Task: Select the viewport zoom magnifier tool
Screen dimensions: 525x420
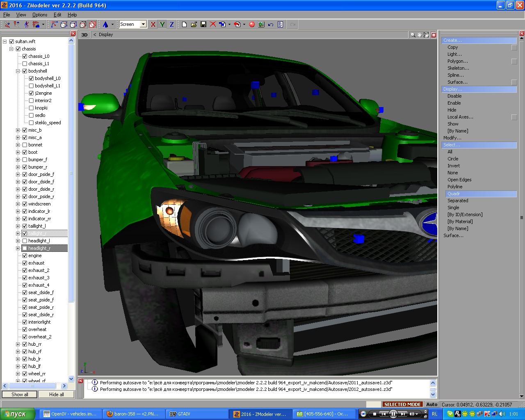Action: click(413, 35)
